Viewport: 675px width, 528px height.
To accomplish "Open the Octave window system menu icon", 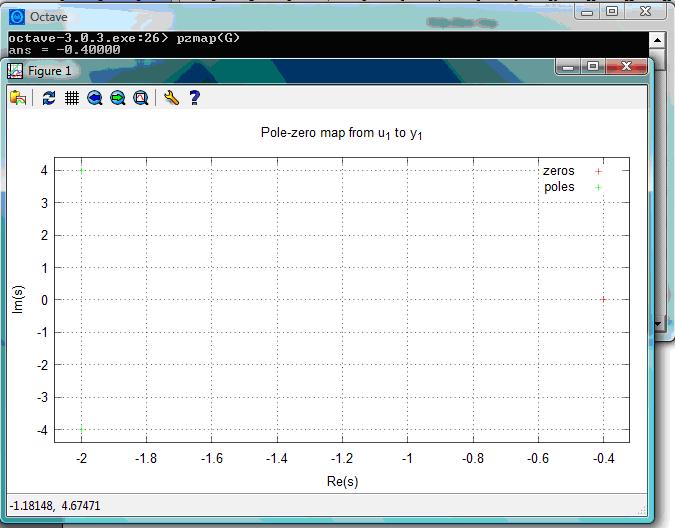I will 16,16.
